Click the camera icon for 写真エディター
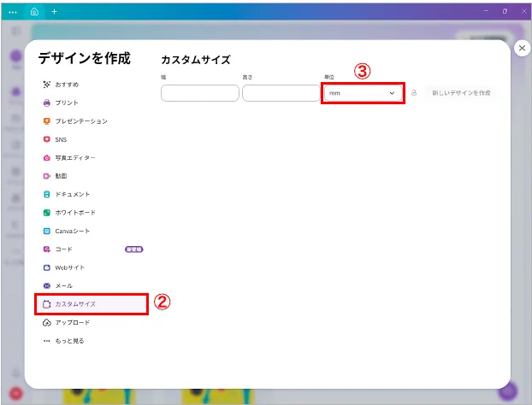 click(x=47, y=157)
